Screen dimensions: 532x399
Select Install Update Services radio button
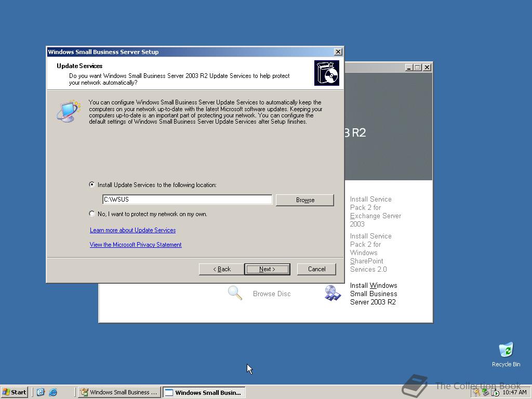click(x=91, y=184)
